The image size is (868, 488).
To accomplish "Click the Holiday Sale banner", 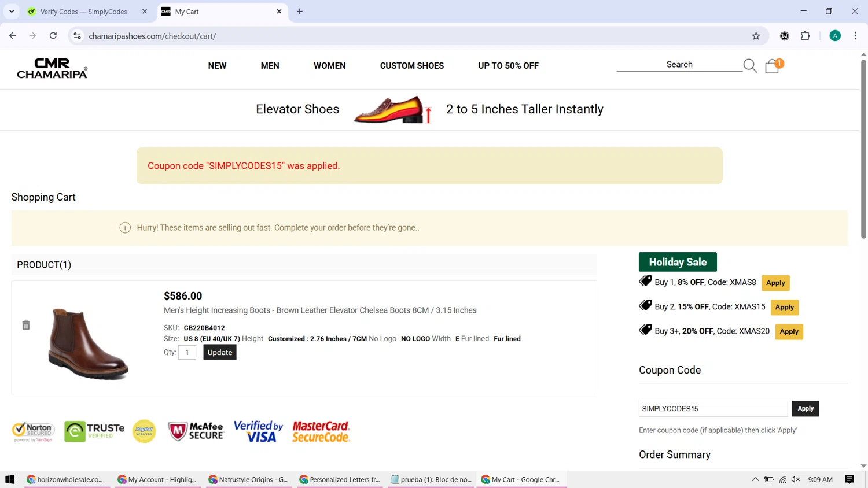I will click(x=678, y=262).
